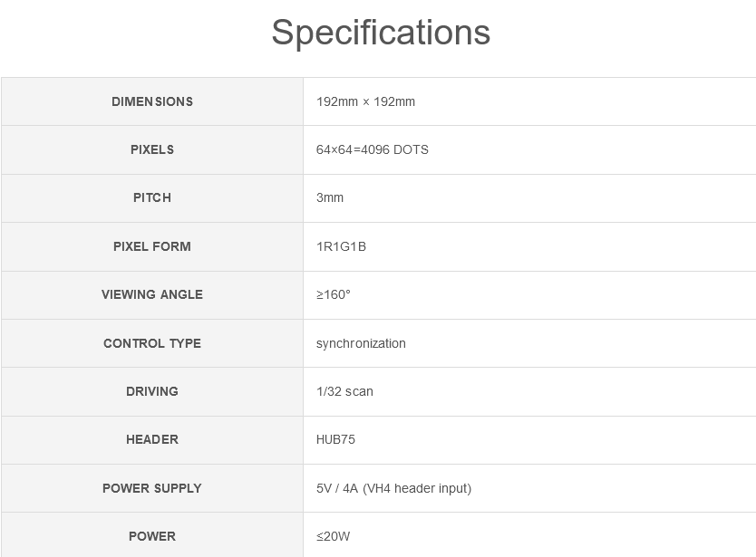Screen dimensions: 756x557
Task: Click the ≤20W power value
Action: [x=334, y=537]
